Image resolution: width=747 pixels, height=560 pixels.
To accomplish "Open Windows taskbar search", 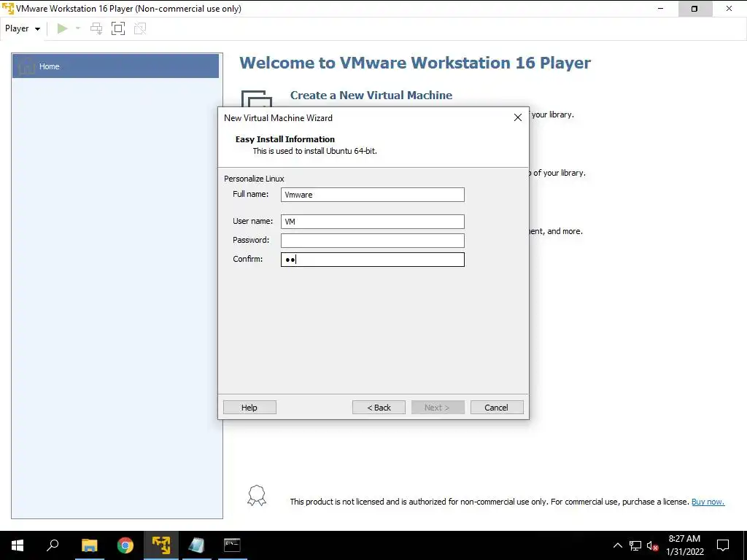I will pos(53,545).
